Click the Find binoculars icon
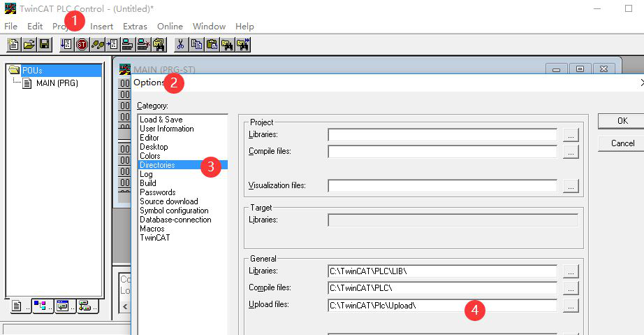The width and height of the screenshot is (644, 335). (227, 44)
